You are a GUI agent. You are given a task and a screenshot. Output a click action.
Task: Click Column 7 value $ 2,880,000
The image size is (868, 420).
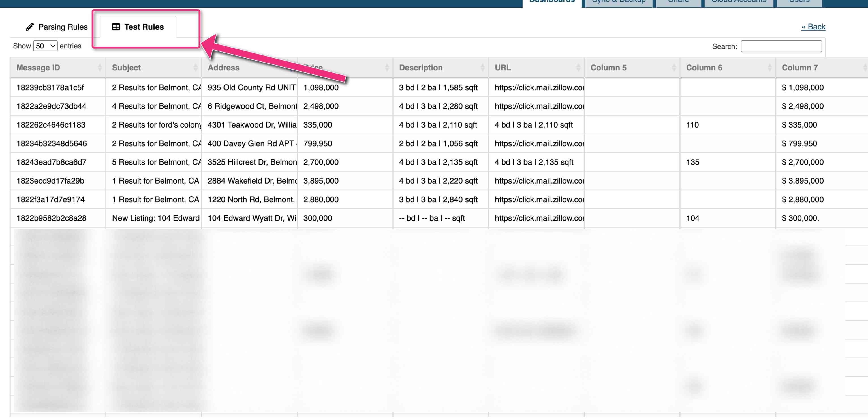click(802, 200)
